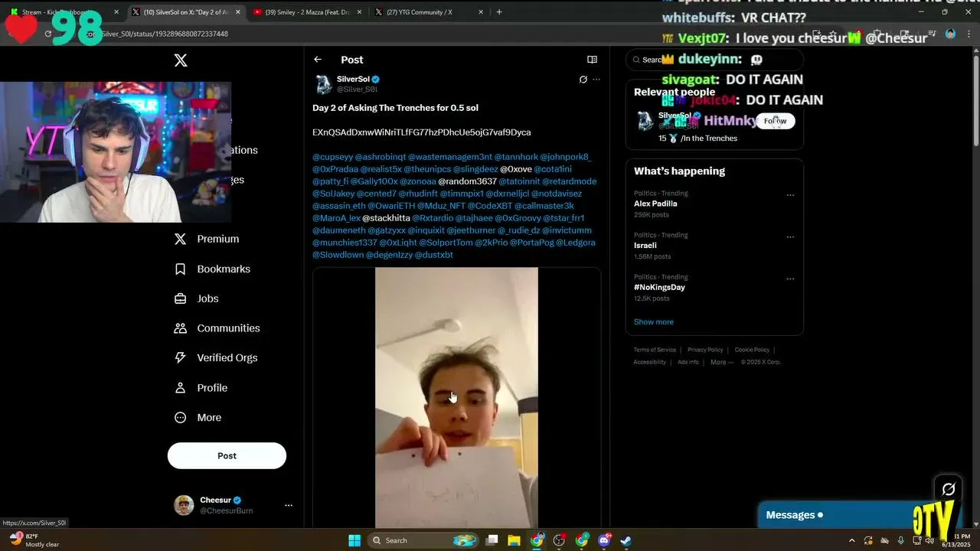Open the video in SilverSol's post
This screenshot has height=551, width=980.
coord(456,397)
